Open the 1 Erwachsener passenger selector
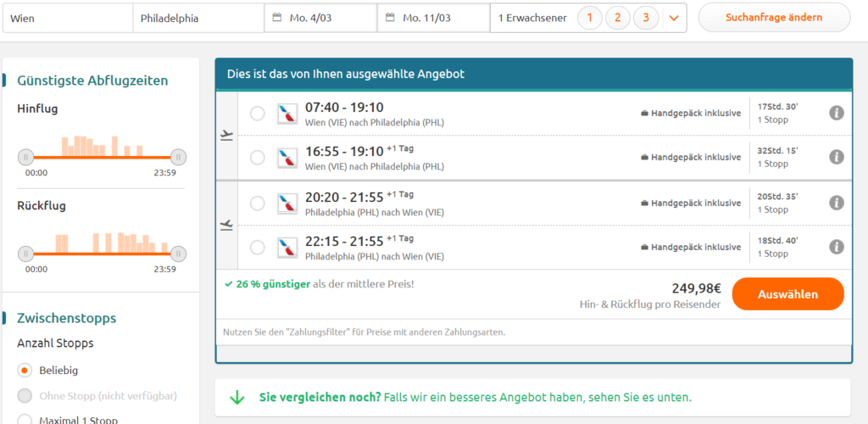 click(532, 18)
